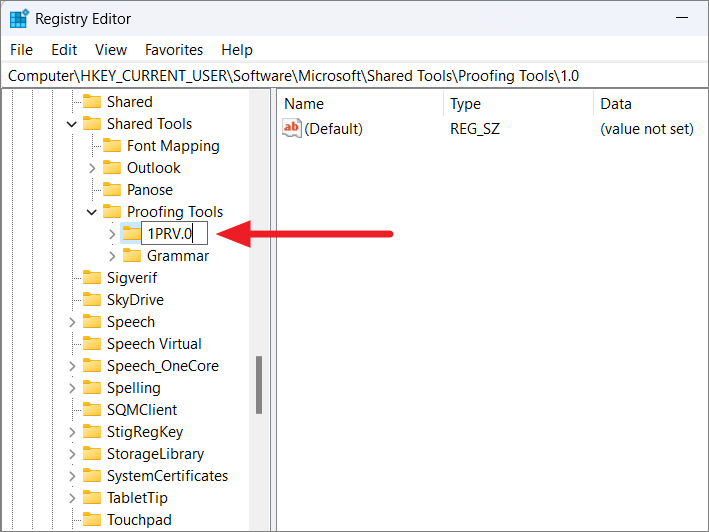Click the Speech Virtual folder icon
709x532 pixels.
(92, 344)
